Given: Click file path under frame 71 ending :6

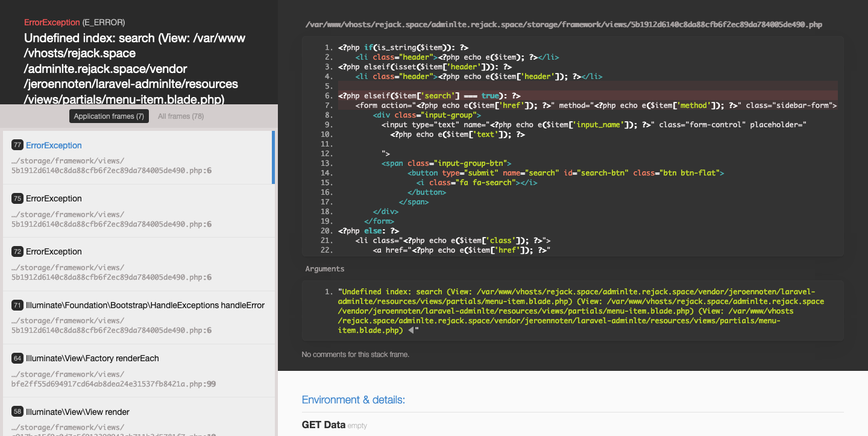Looking at the screenshot, I should [112, 326].
